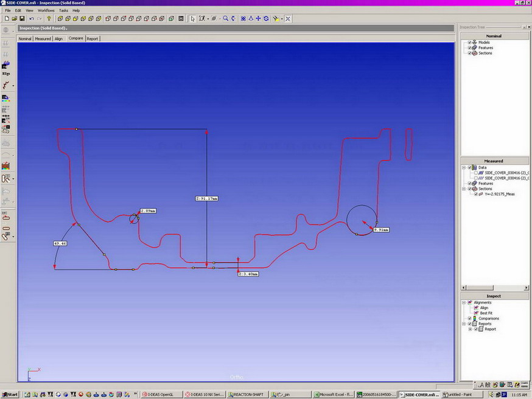Check the second SIDE_COVER_030416 data item
The width and height of the screenshot is (532, 399).
[x=475, y=178]
